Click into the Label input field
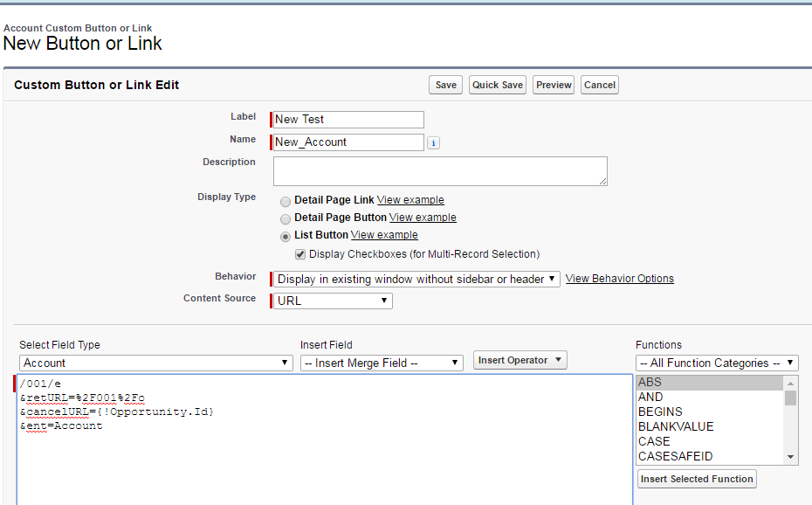The image size is (812, 505). pos(348,120)
